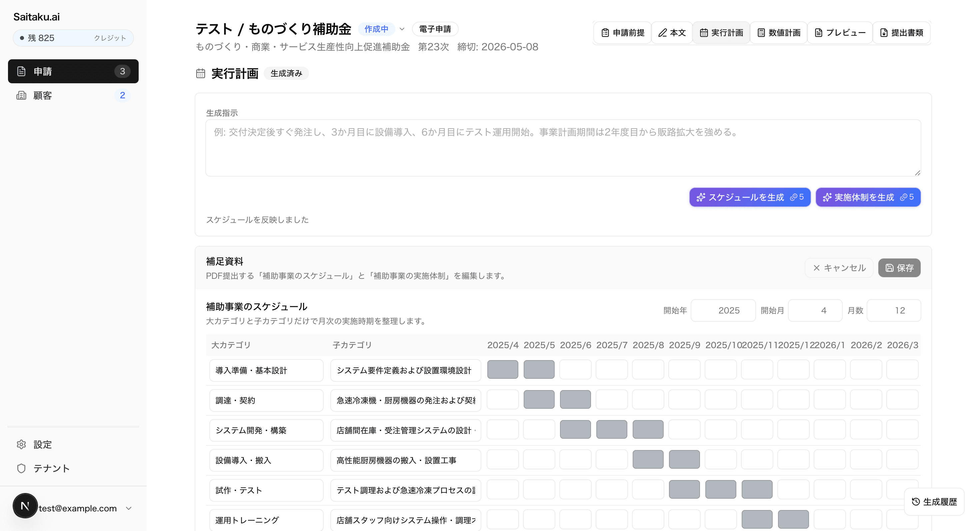Toggle 2025/7 cell for システム開発・構築 row
The height and width of the screenshot is (531, 980).
click(612, 429)
